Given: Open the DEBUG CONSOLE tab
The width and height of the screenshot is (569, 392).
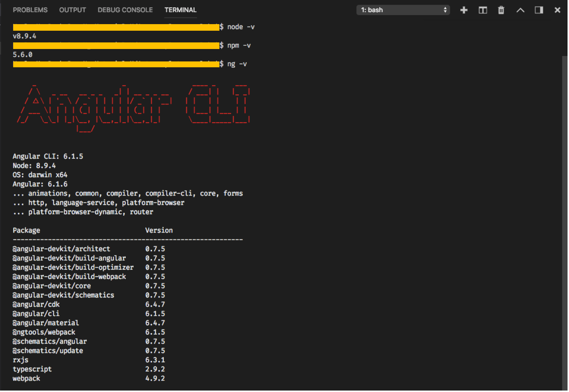Looking at the screenshot, I should point(125,10).
